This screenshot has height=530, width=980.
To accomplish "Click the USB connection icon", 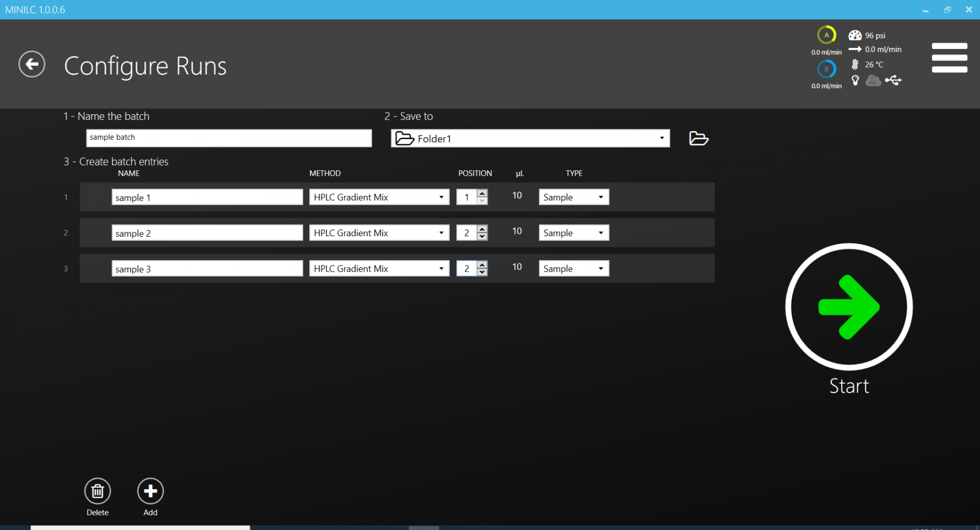I will point(893,81).
